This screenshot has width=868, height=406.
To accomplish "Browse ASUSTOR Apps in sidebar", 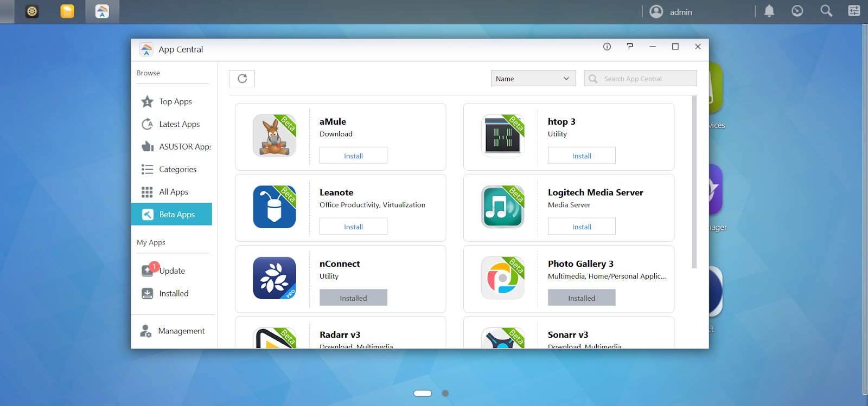I will tap(171, 147).
